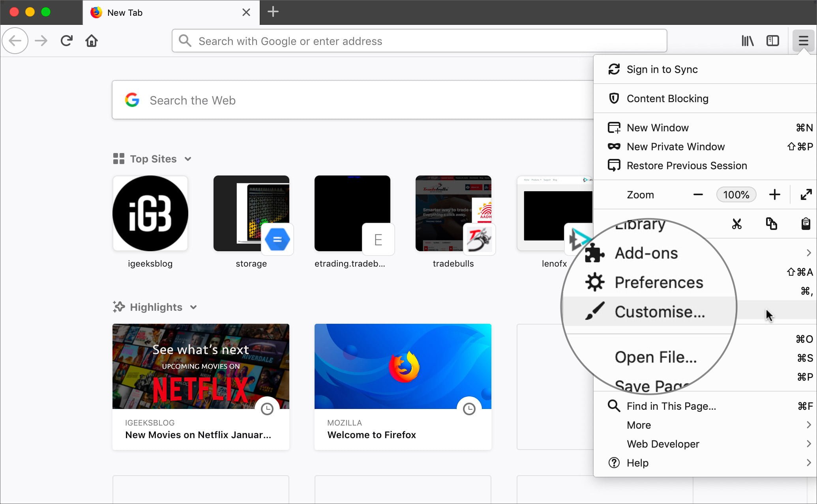Expand the Highlights section dropdown
This screenshot has width=817, height=504.
193,307
